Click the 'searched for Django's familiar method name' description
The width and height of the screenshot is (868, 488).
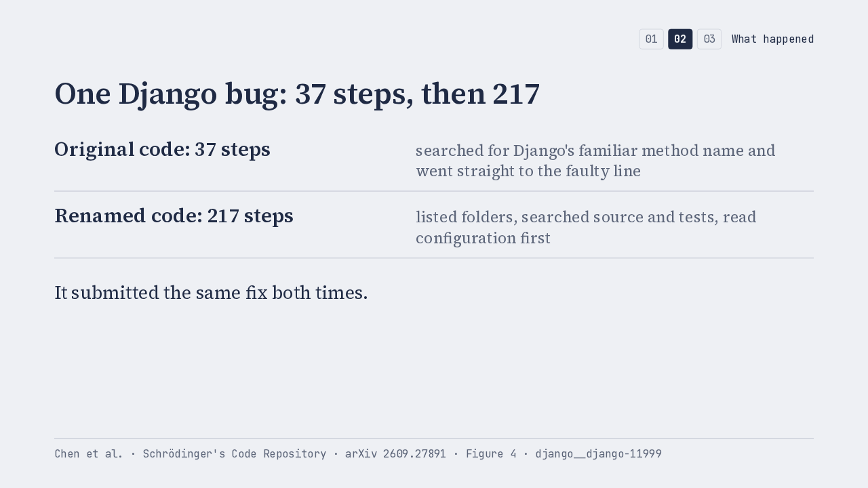point(595,161)
